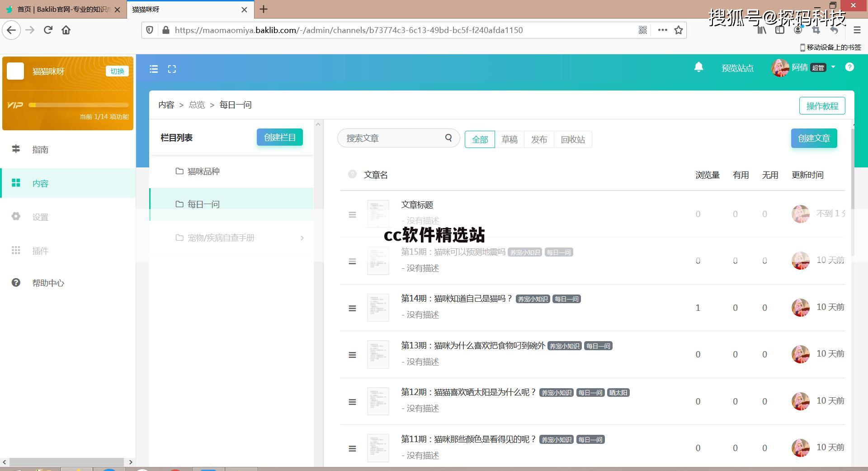
Task: Click the question icon beside 文章名 column
Action: click(352, 174)
